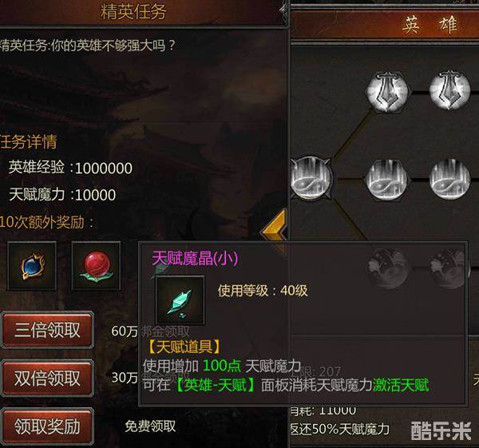Viewport: 479px width, 448px height.
Task: Click the 激活天赋 green text
Action: click(x=401, y=385)
